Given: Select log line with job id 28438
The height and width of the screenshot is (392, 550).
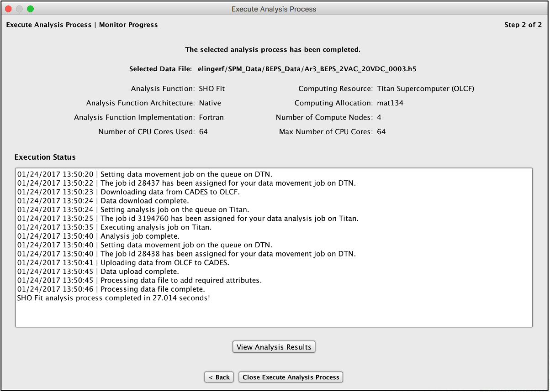Looking at the screenshot, I should (186, 254).
